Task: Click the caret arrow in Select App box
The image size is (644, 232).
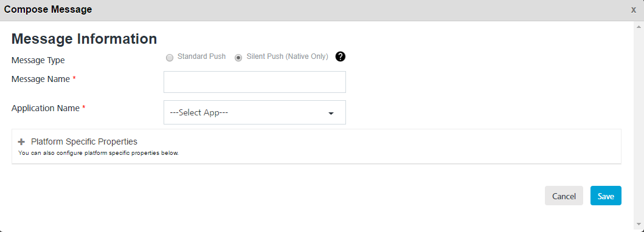Action: click(x=331, y=114)
